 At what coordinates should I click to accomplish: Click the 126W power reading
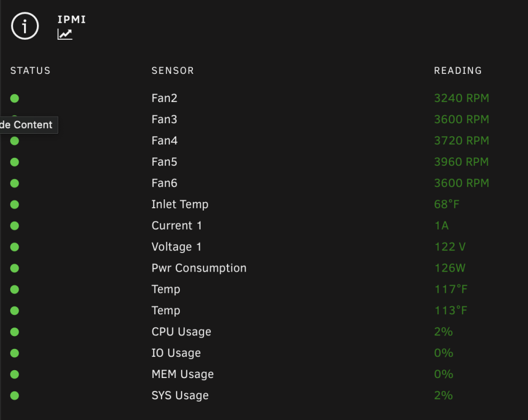450,268
